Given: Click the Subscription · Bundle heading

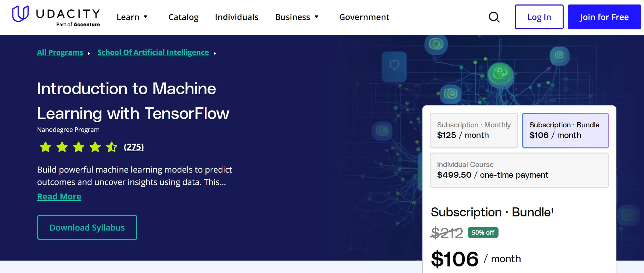Looking at the screenshot, I should tap(492, 212).
